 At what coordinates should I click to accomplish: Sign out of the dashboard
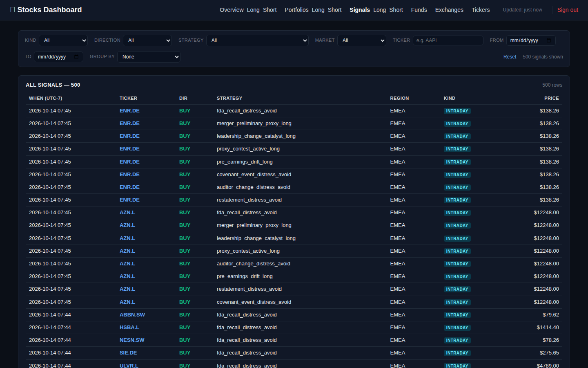568,10
